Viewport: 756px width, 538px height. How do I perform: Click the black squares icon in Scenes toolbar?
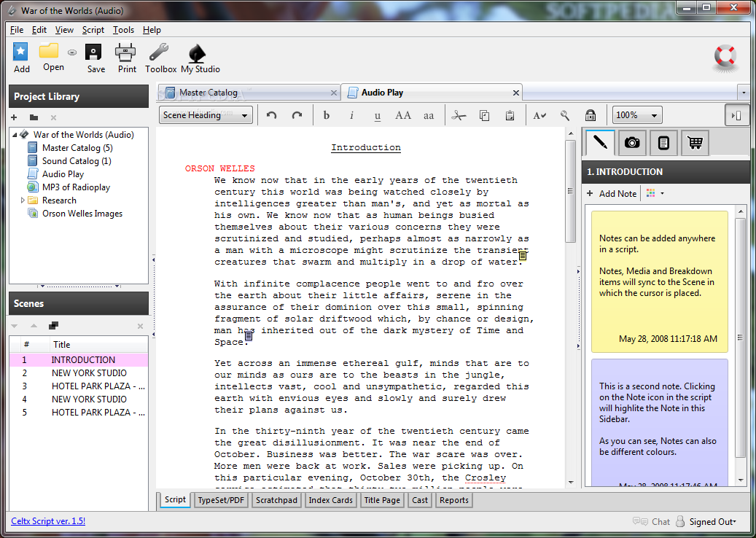(53, 326)
